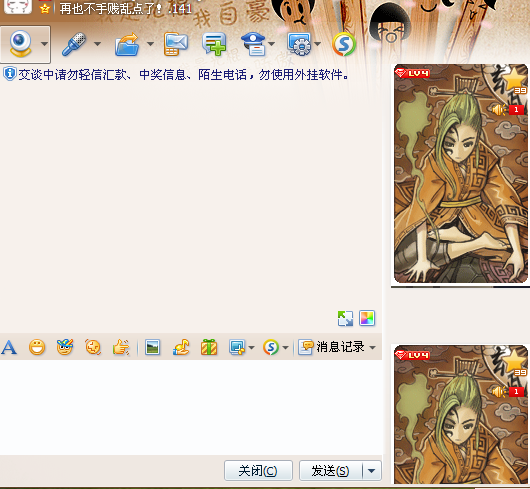
Task: Click the pointing hand icon
Action: tap(121, 347)
